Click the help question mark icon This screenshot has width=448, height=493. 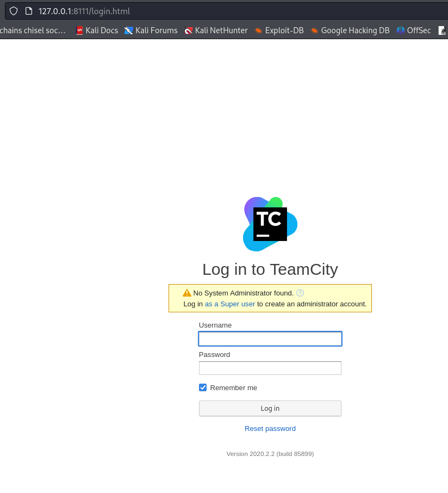(x=300, y=293)
